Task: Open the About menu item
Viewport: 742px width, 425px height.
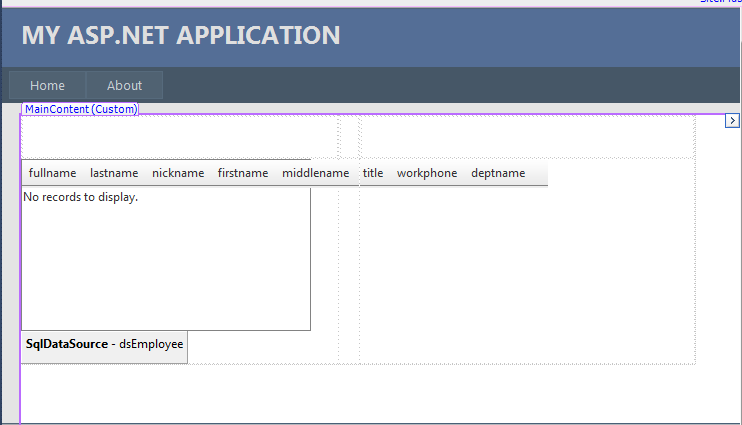Action: click(124, 85)
